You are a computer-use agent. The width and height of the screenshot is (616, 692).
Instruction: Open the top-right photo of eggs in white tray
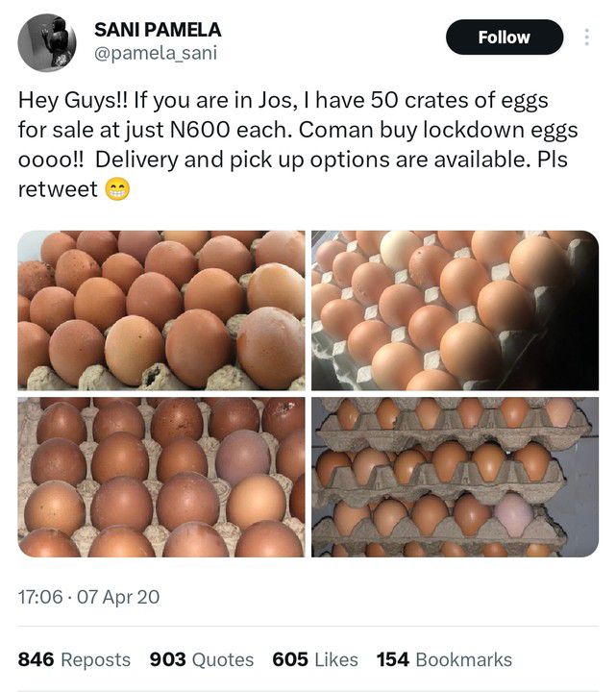(x=455, y=309)
